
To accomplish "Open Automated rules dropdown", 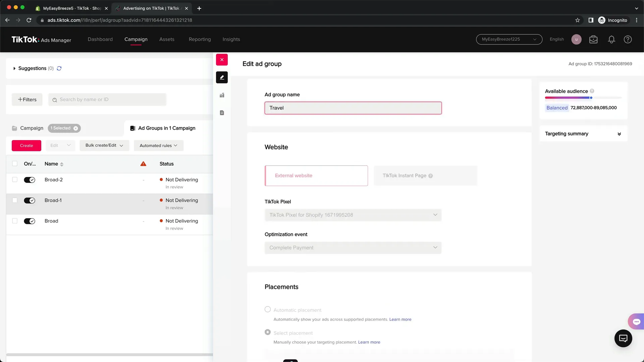I will click(x=159, y=145).
